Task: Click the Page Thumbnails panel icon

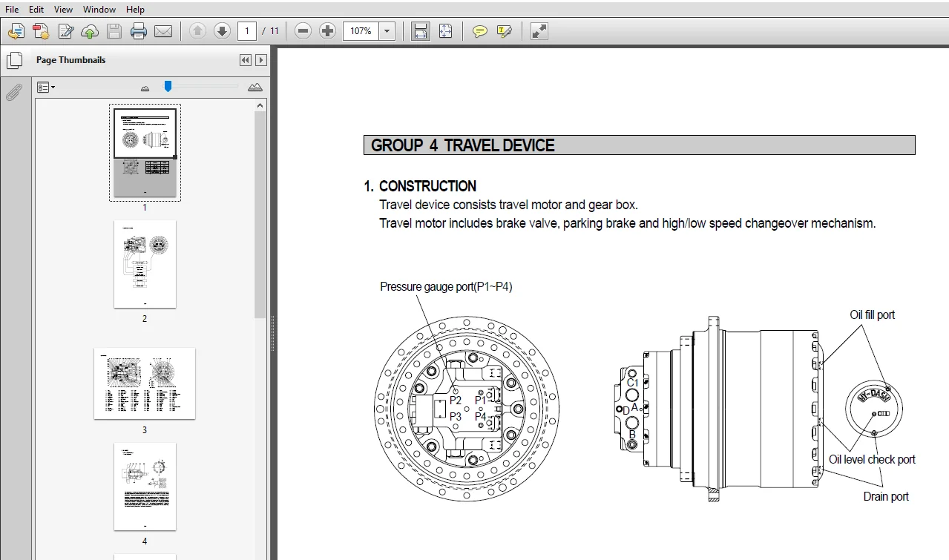Action: 14,61
